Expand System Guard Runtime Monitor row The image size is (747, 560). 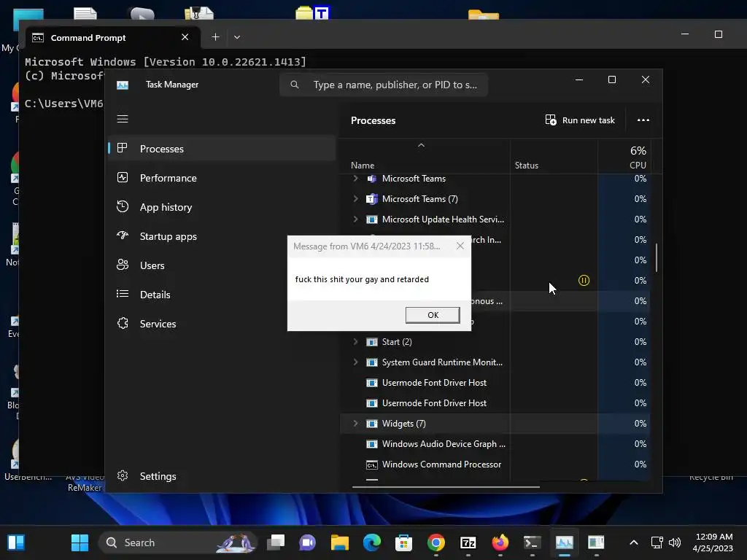click(x=355, y=362)
